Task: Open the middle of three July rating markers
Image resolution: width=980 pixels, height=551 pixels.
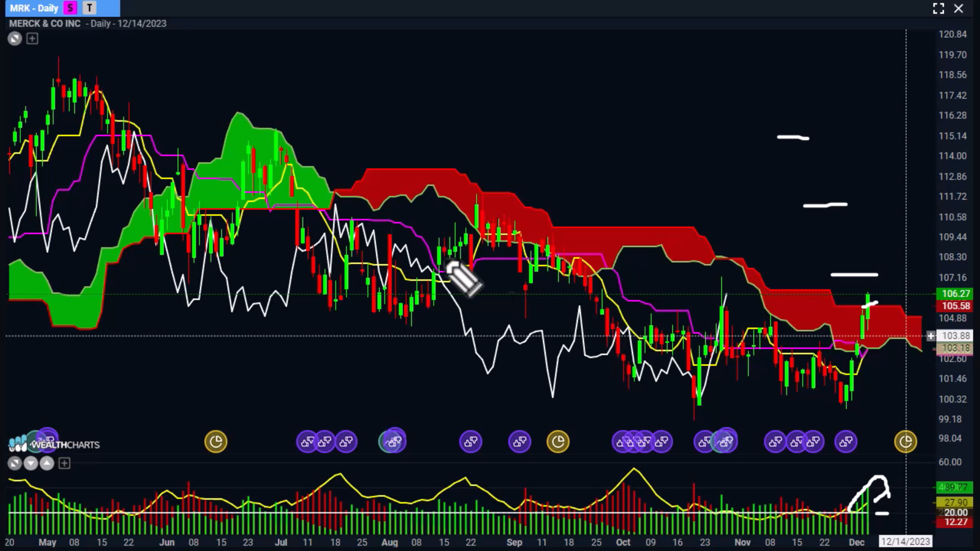Action: pyautogui.click(x=325, y=441)
